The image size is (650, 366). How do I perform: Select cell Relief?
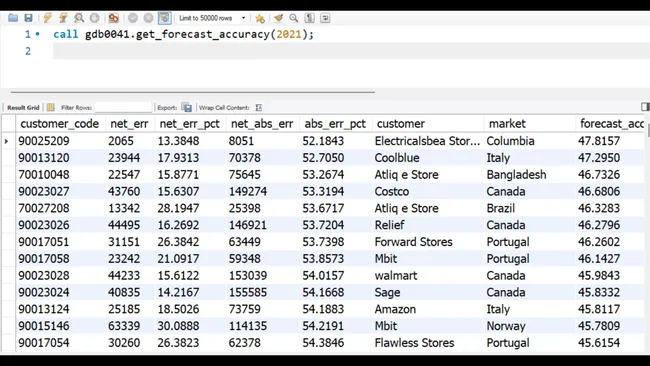click(x=389, y=225)
